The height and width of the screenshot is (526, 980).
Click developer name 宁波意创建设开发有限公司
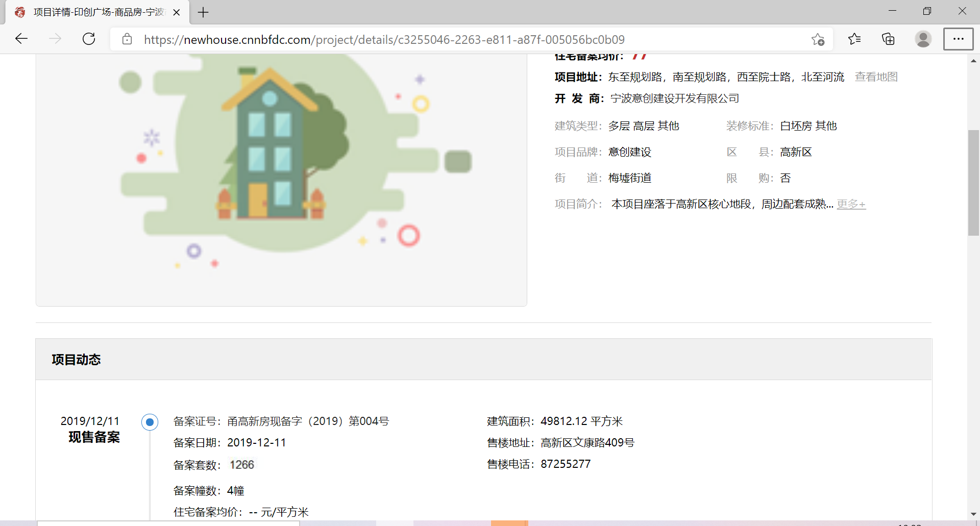675,98
